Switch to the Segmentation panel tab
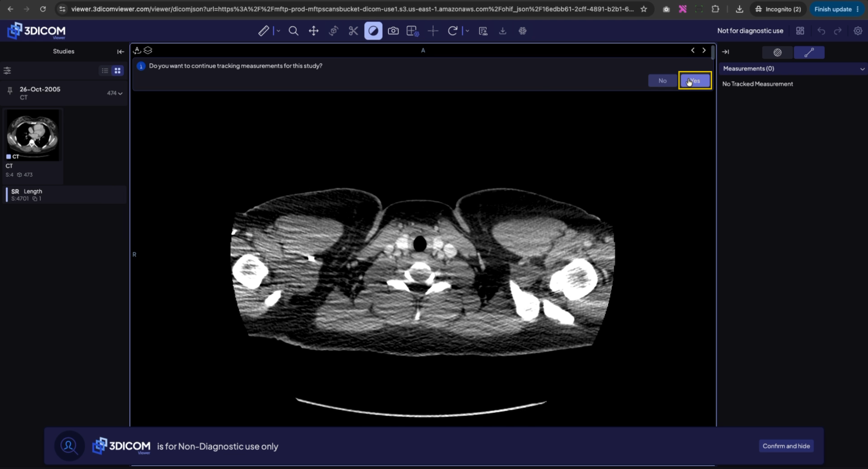 777,52
